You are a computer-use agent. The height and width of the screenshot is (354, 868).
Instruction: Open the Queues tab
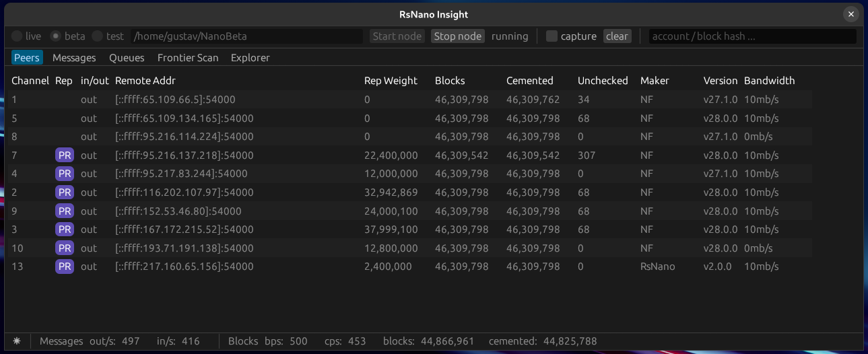[x=127, y=58]
